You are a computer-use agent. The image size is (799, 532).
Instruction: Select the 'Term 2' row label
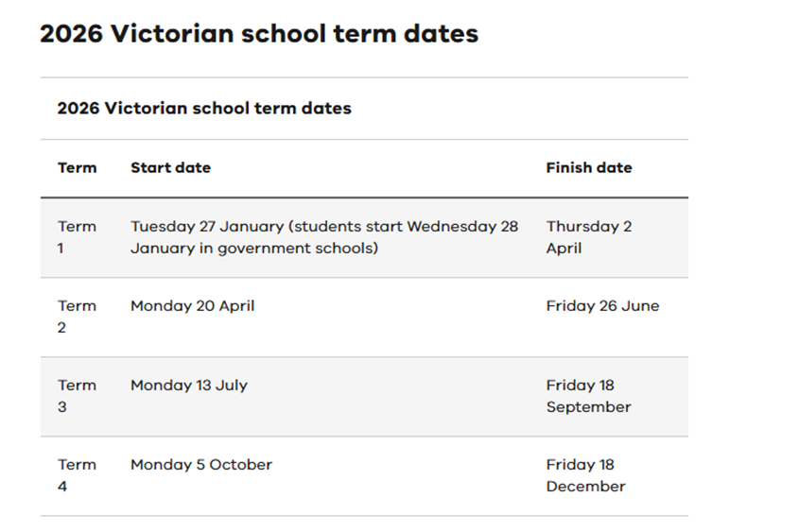point(77,317)
